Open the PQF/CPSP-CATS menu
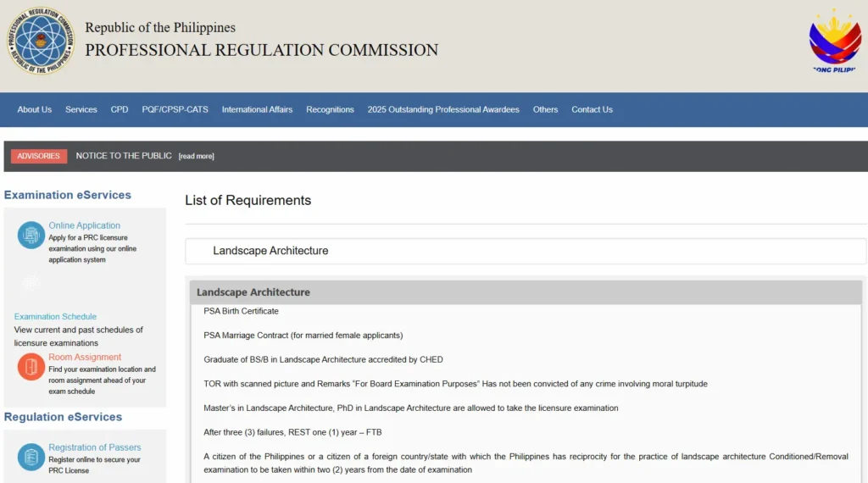Viewport: 868px width, 483px height. click(175, 109)
